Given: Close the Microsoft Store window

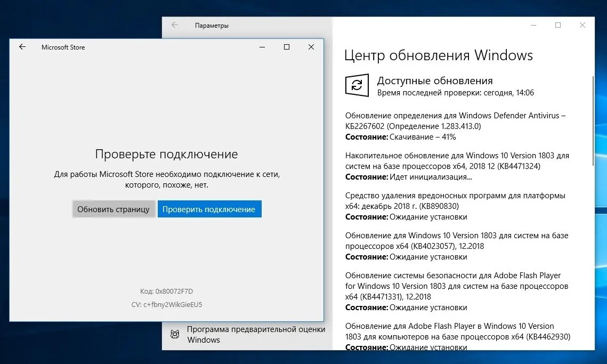Looking at the screenshot, I should click(x=311, y=47).
